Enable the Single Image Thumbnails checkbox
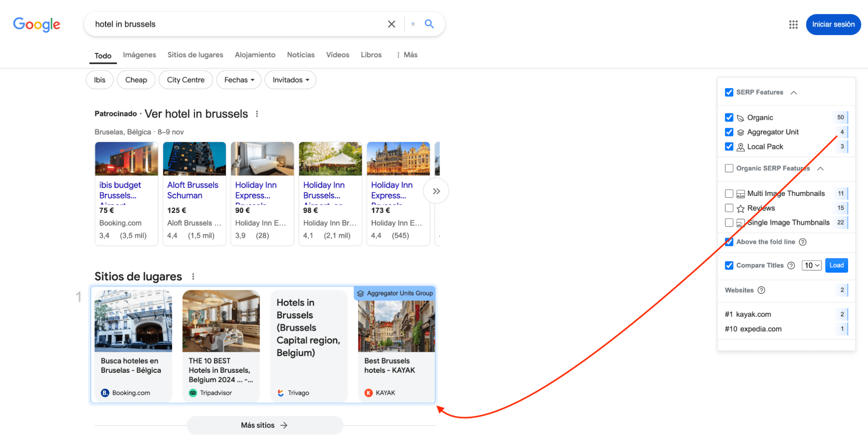The image size is (868, 444). coord(729,222)
